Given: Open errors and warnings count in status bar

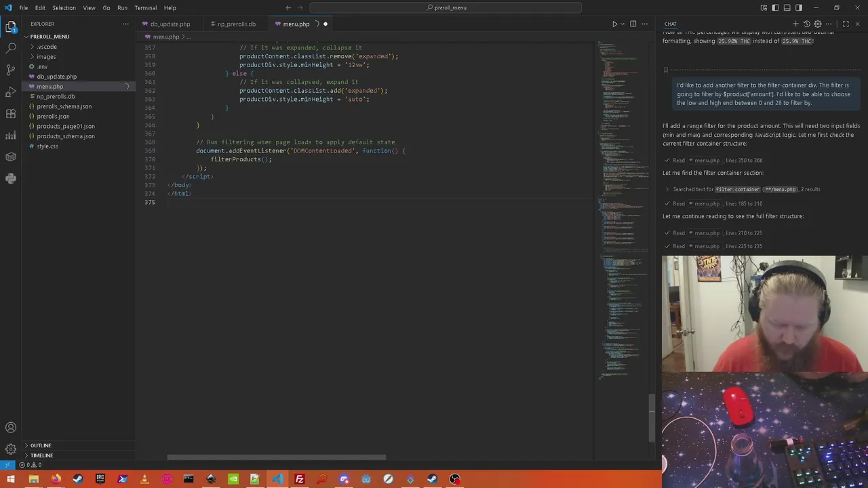Looking at the screenshot, I should tap(31, 465).
